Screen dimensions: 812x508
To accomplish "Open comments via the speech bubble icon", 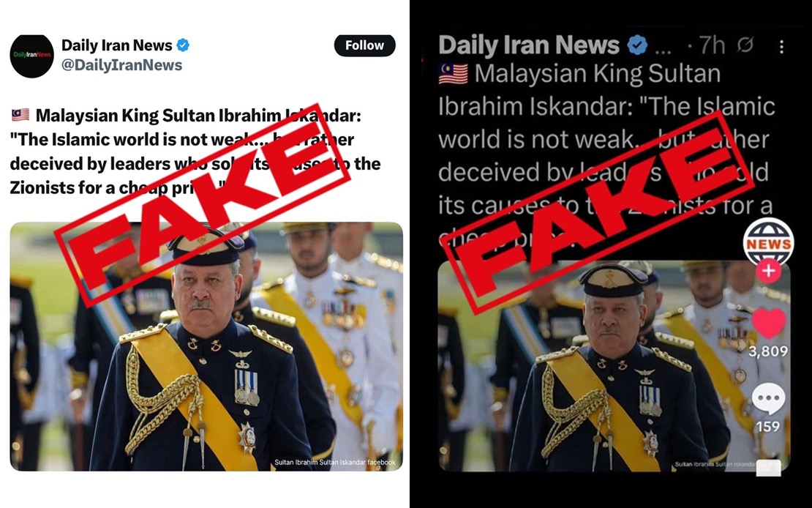I will coord(769,398).
